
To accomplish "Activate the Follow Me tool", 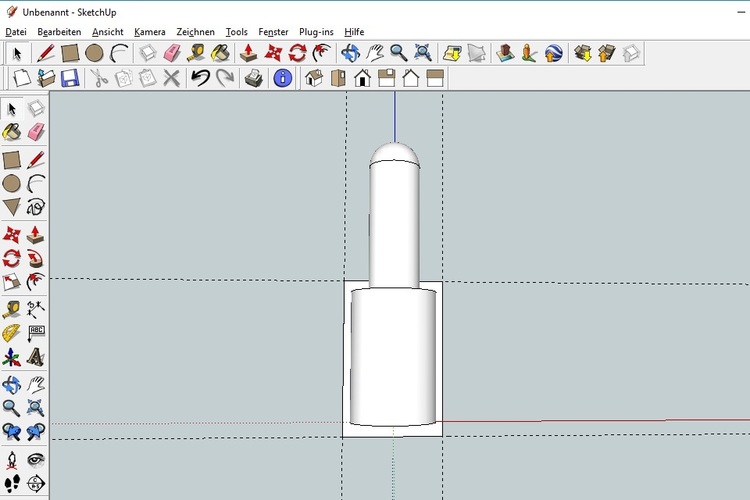I will (x=36, y=259).
